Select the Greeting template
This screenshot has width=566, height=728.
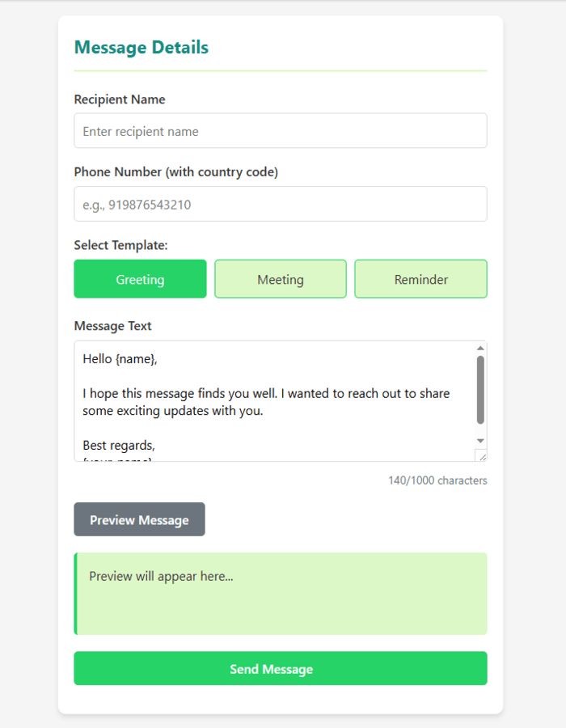pyautogui.click(x=140, y=279)
